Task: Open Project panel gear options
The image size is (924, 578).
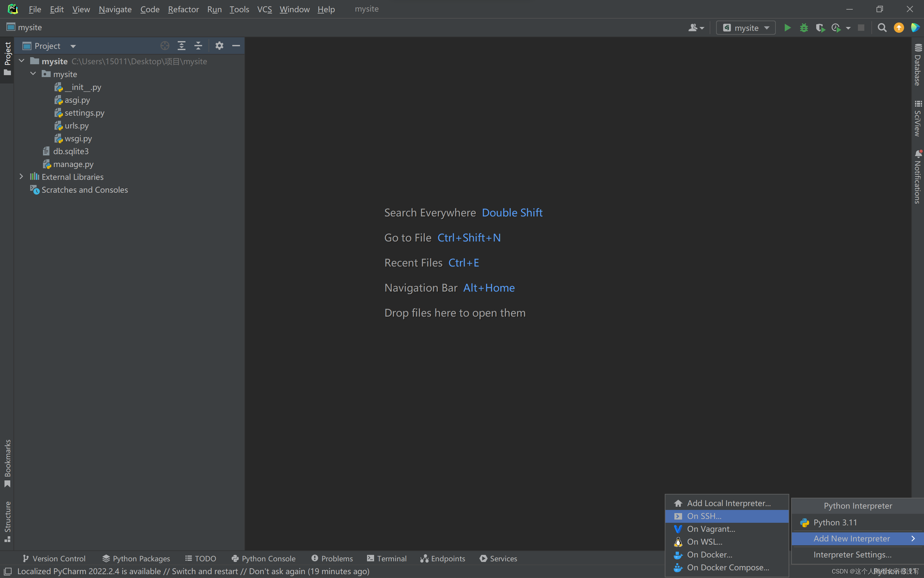Action: tap(219, 46)
